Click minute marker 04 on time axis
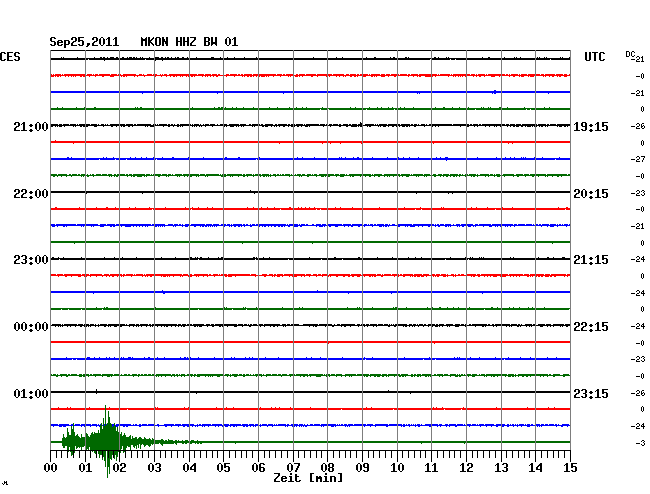 pos(189,468)
